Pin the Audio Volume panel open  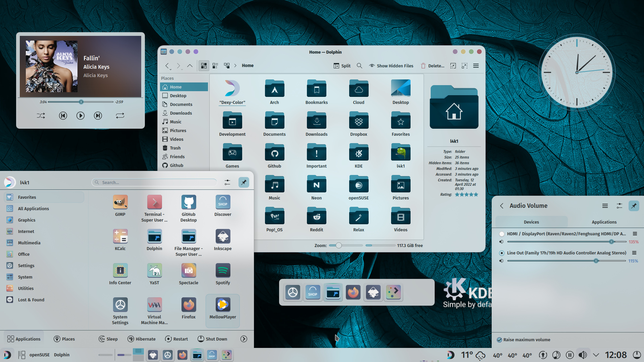point(634,206)
